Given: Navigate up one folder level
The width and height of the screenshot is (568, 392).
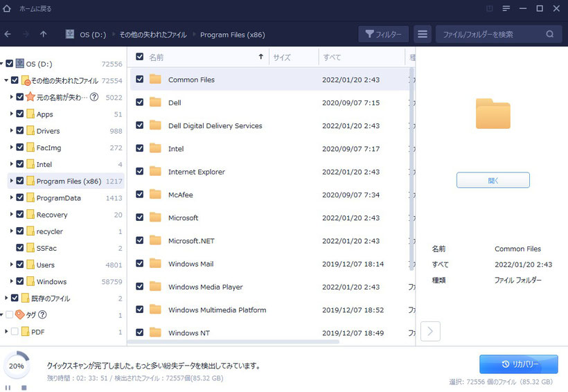Looking at the screenshot, I should click(x=44, y=35).
